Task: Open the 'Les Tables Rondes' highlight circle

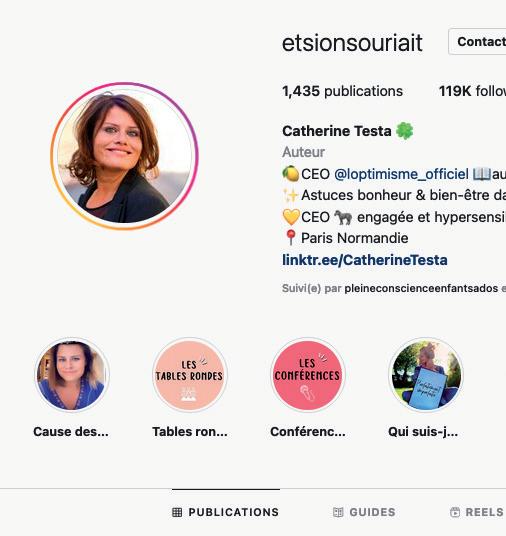Action: [190, 375]
